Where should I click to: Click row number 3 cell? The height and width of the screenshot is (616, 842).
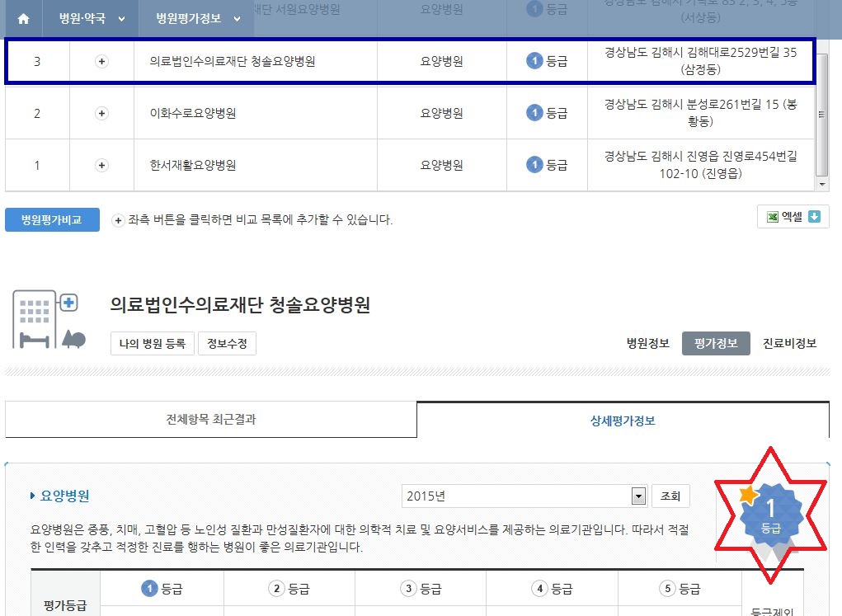click(x=37, y=61)
